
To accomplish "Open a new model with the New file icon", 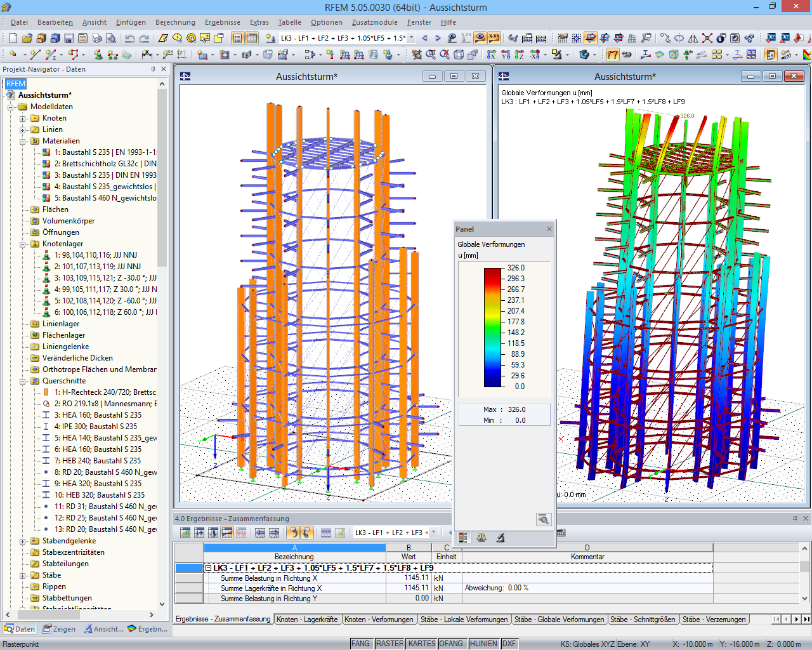I will (x=13, y=37).
